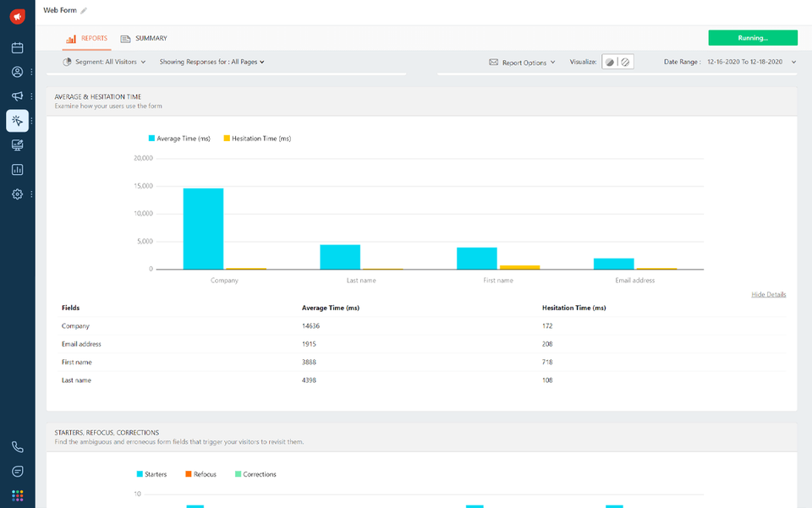The height and width of the screenshot is (508, 812).
Task: Click the megaphone campaigns sidebar icon
Action: coord(17,96)
